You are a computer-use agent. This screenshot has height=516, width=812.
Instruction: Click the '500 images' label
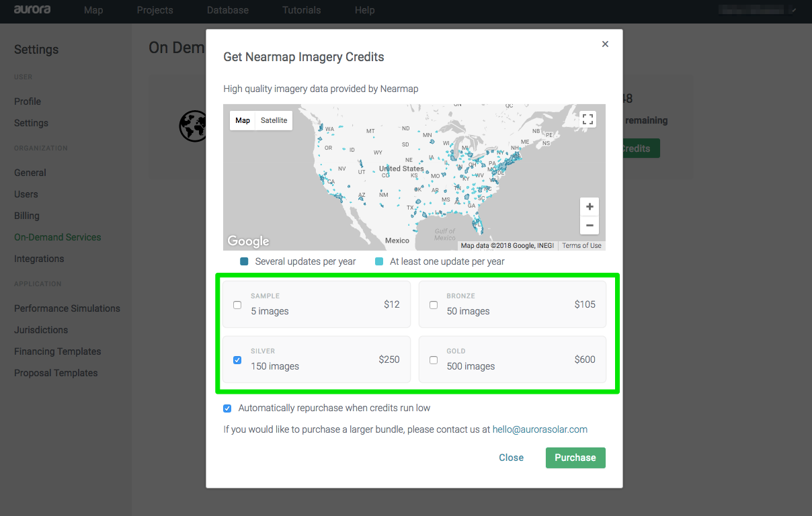pos(471,366)
